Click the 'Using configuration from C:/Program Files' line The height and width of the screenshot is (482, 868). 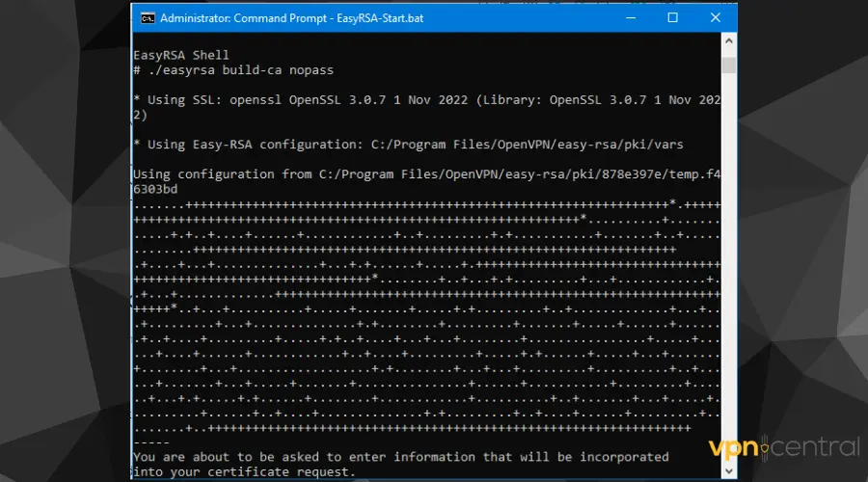pos(427,174)
